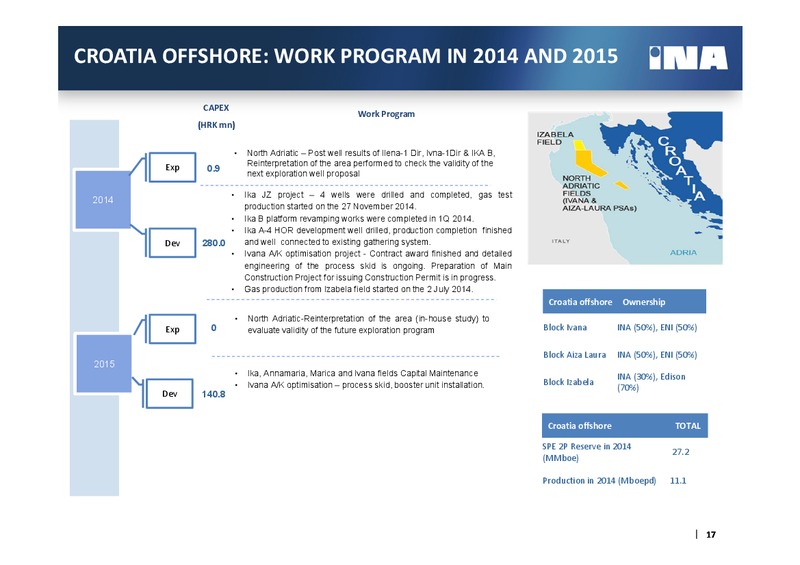The image size is (800, 565).
Task: Click the Croatia offshore map image
Action: pos(625,188)
